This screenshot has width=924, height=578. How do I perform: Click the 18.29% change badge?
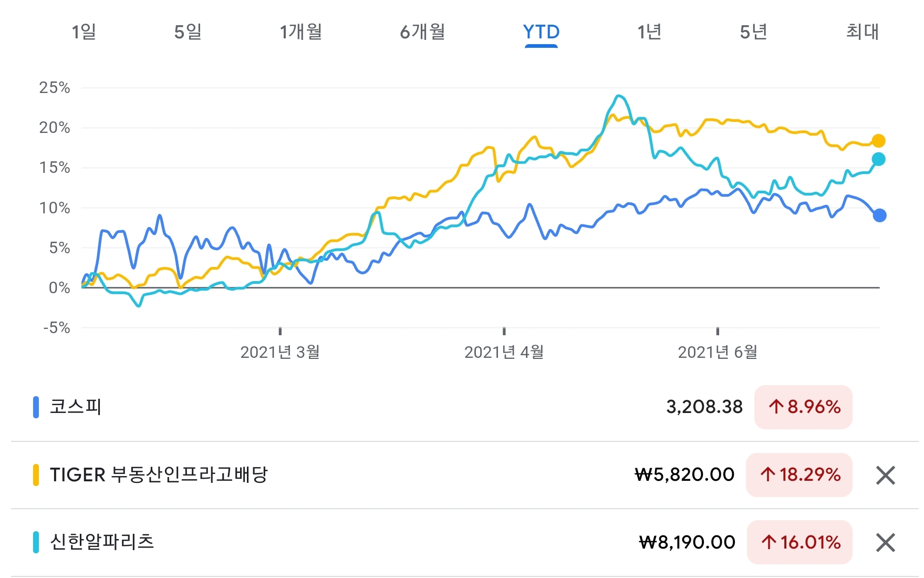(x=799, y=475)
